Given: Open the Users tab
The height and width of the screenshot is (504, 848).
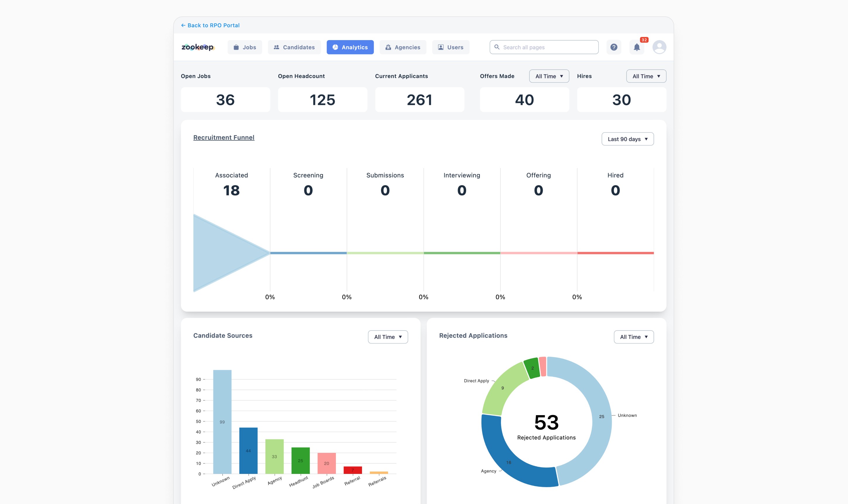Looking at the screenshot, I should tap(451, 47).
